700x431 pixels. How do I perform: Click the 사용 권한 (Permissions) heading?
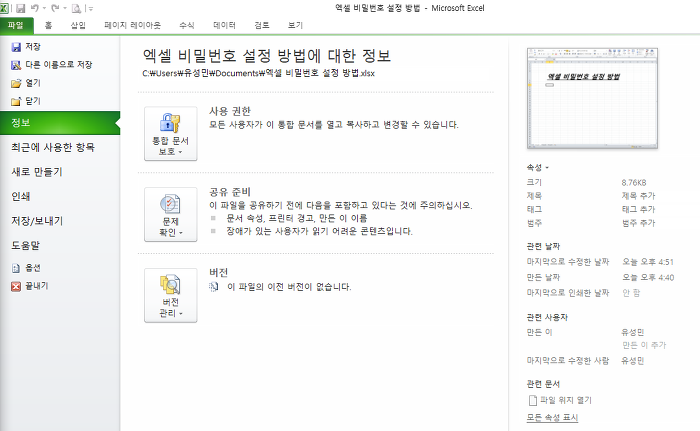tap(230, 111)
